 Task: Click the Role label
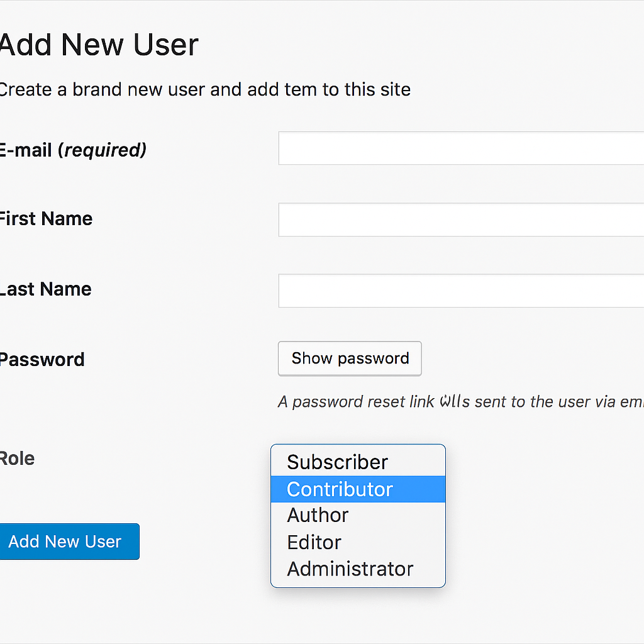[x=17, y=458]
